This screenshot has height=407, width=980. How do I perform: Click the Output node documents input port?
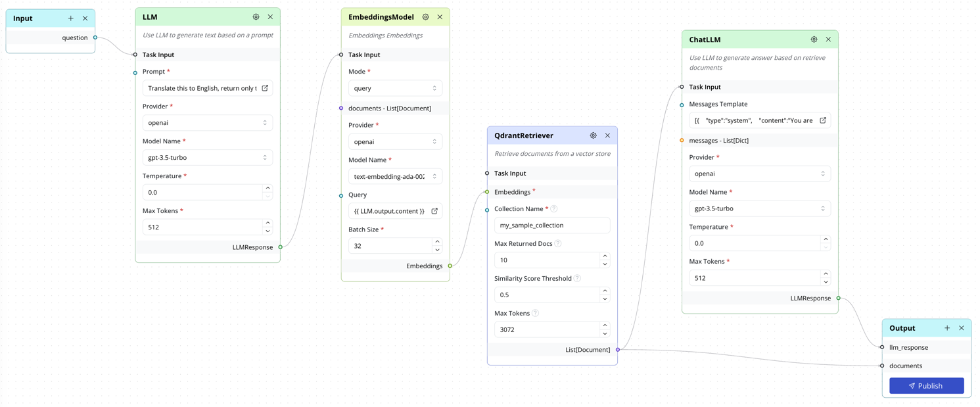coord(882,366)
